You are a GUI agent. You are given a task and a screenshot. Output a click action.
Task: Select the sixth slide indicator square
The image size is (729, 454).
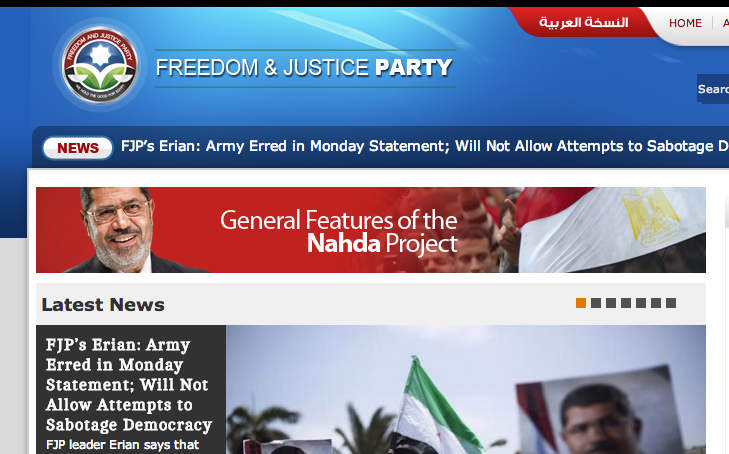click(656, 303)
